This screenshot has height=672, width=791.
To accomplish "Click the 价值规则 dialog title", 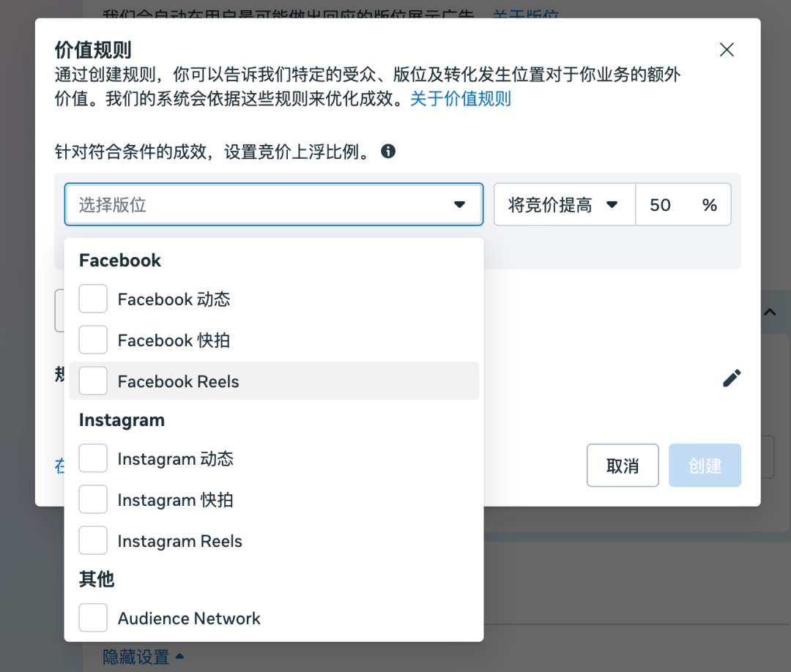I will [x=93, y=50].
